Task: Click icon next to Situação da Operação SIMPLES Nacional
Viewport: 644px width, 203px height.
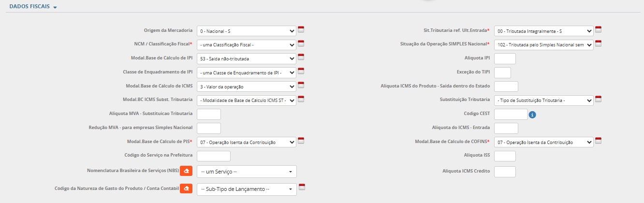Action: pyautogui.click(x=598, y=43)
